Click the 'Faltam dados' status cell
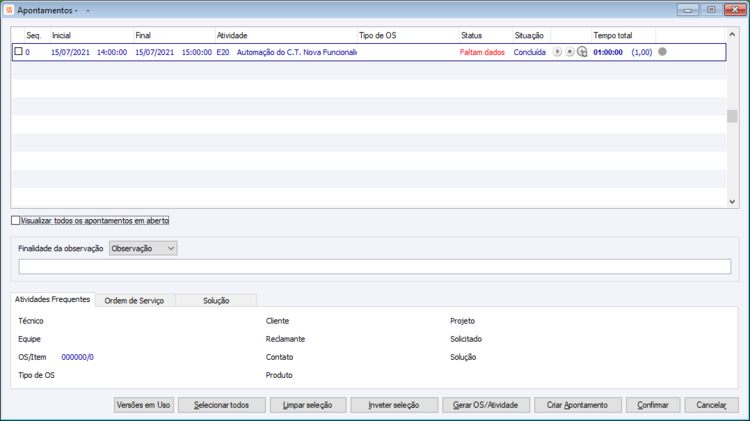 point(482,52)
